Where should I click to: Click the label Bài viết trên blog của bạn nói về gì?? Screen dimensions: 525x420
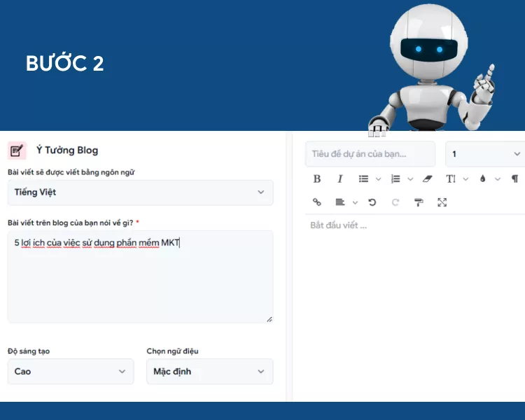coord(70,223)
